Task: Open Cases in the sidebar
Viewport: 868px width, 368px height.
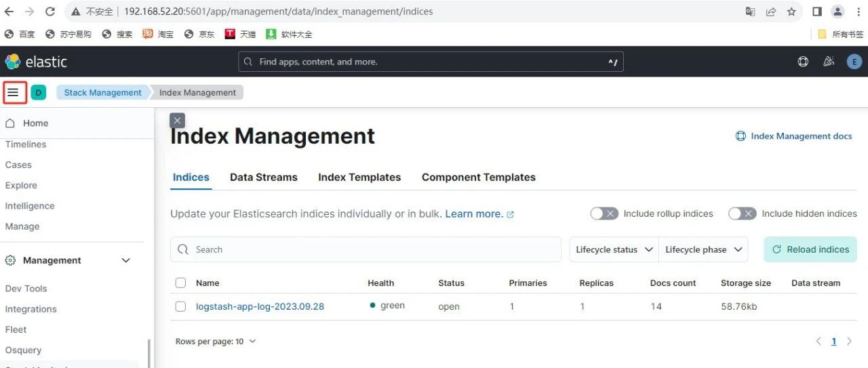Action: [18, 165]
